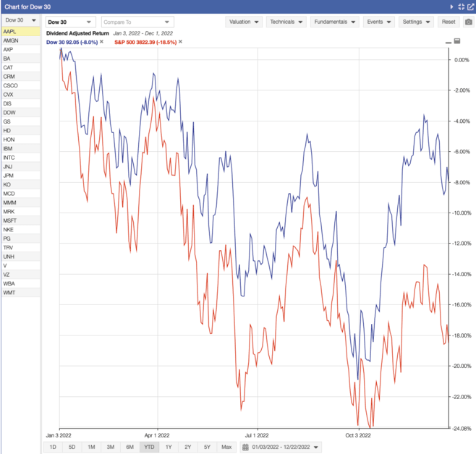Select CRM in the ticker list
This screenshot has height=454, width=476.
21,77
